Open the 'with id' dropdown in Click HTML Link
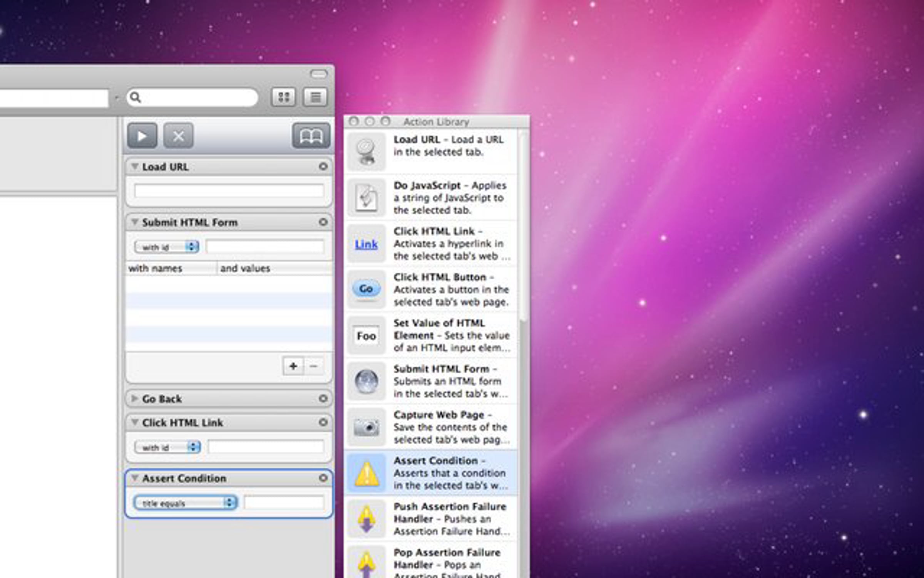 [167, 447]
